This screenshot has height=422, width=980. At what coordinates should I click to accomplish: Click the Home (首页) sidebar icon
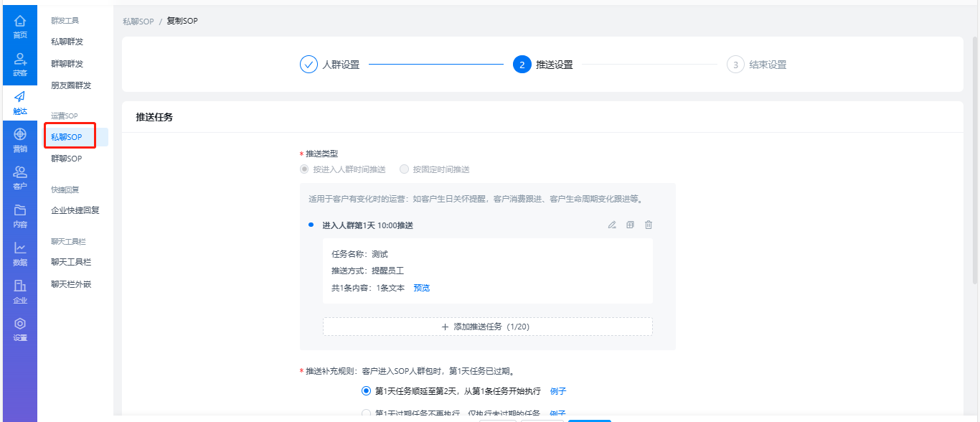(x=20, y=22)
